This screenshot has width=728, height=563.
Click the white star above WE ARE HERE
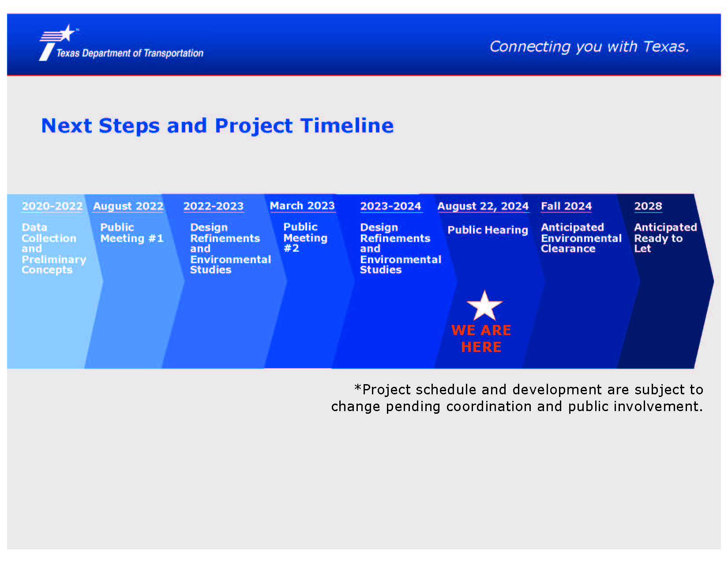pyautogui.click(x=484, y=306)
